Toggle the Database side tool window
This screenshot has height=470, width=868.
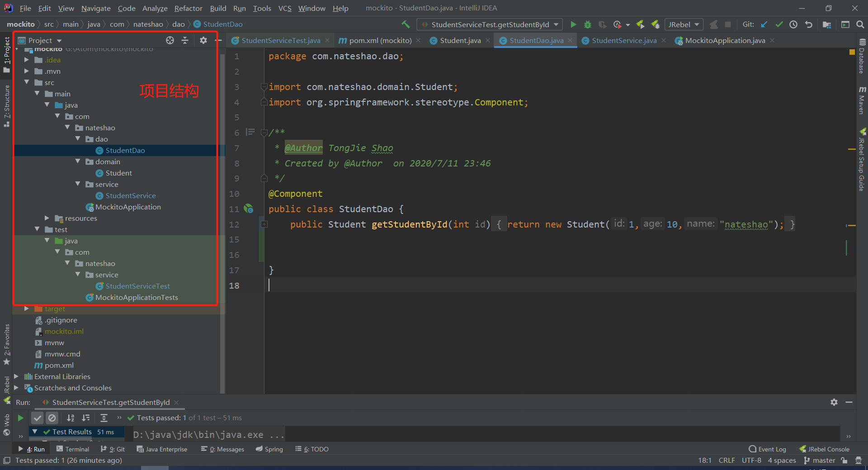coord(862,56)
